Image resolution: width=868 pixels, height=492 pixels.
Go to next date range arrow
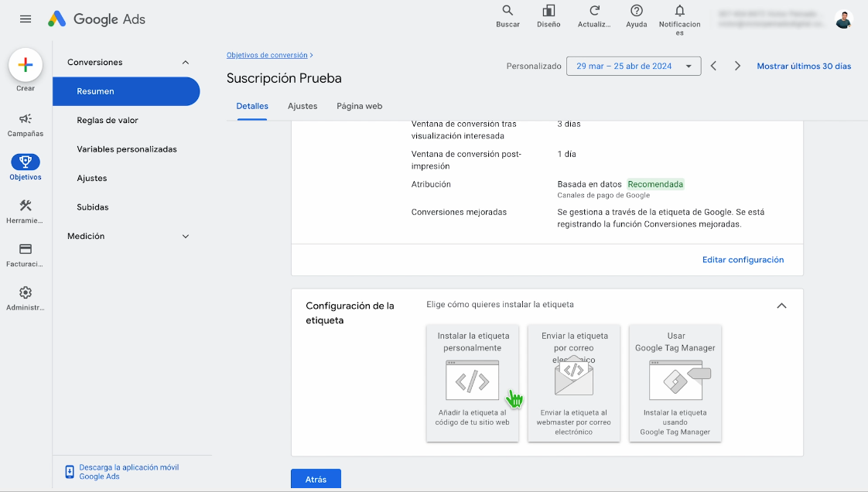click(x=737, y=66)
